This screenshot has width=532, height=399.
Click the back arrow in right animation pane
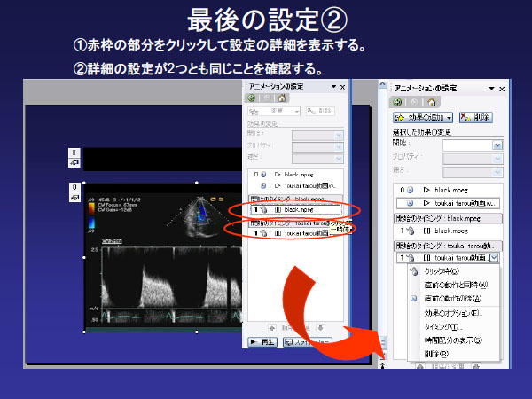[397, 101]
